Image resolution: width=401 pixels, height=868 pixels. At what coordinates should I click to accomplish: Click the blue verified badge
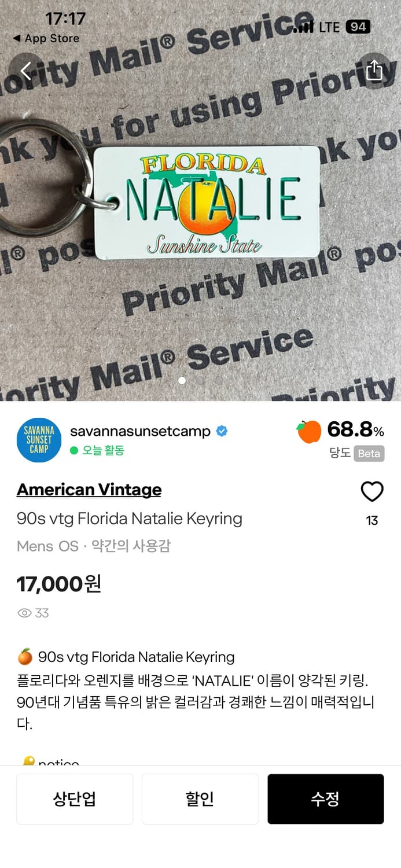222,431
